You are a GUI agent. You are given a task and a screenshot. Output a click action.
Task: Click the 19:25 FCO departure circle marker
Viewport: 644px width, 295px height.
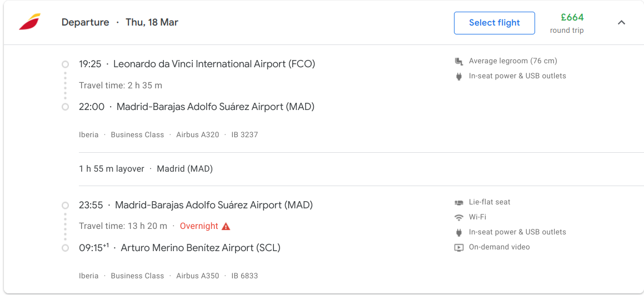coord(65,64)
